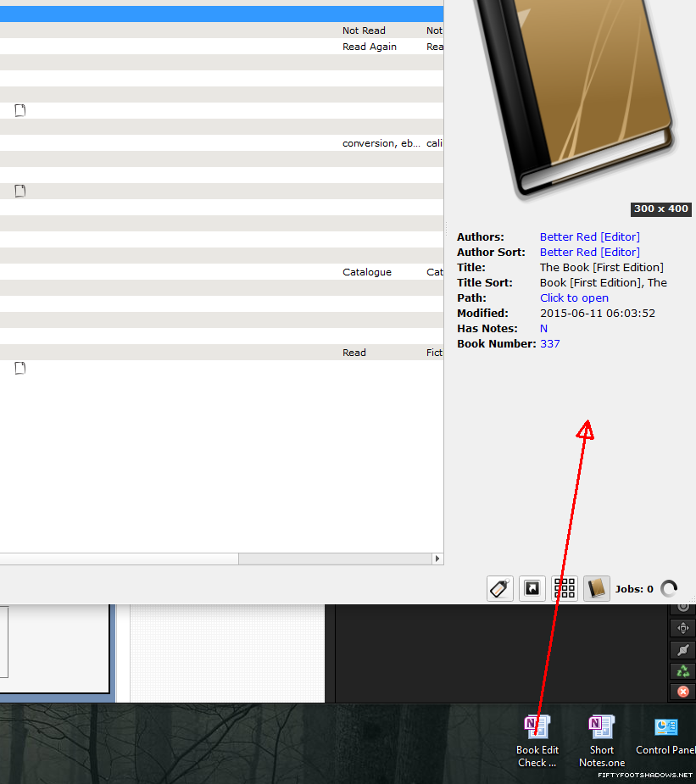Toggle the Cover Grid view button
Image resolution: width=696 pixels, height=784 pixels.
coord(565,588)
